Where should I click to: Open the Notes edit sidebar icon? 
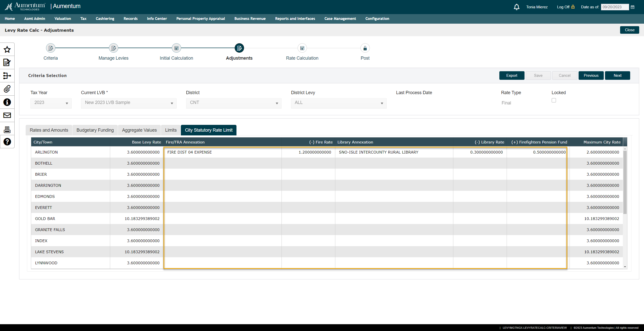coord(7,62)
